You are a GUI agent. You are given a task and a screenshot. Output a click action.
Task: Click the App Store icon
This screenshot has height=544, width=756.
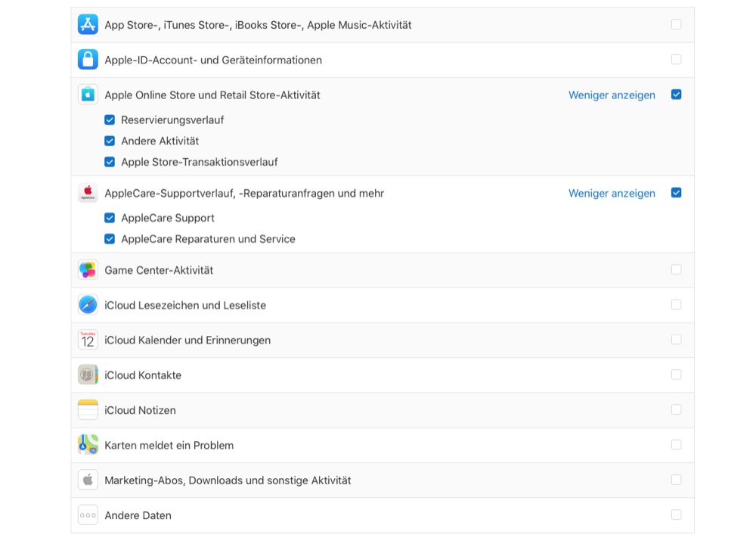pos(88,25)
